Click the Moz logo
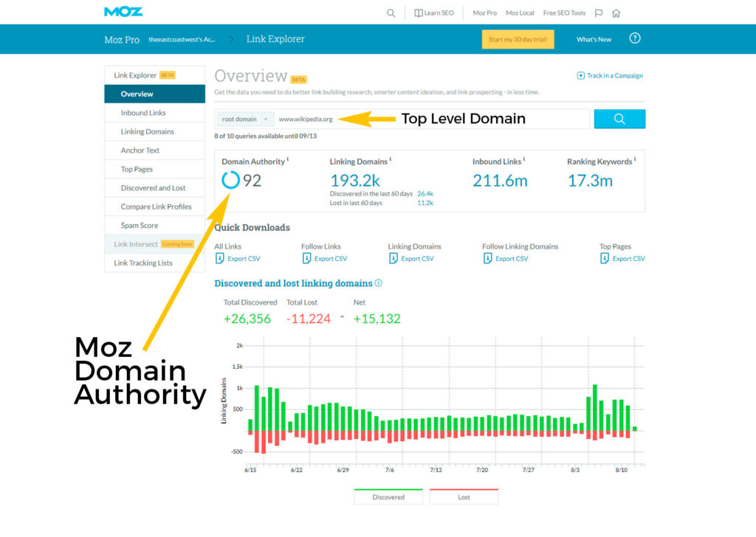Viewport: 756px width, 537px height. point(123,12)
